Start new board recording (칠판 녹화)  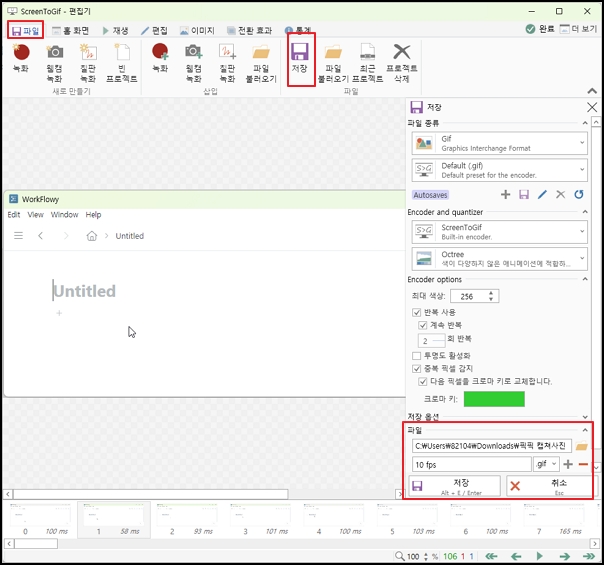pos(88,63)
